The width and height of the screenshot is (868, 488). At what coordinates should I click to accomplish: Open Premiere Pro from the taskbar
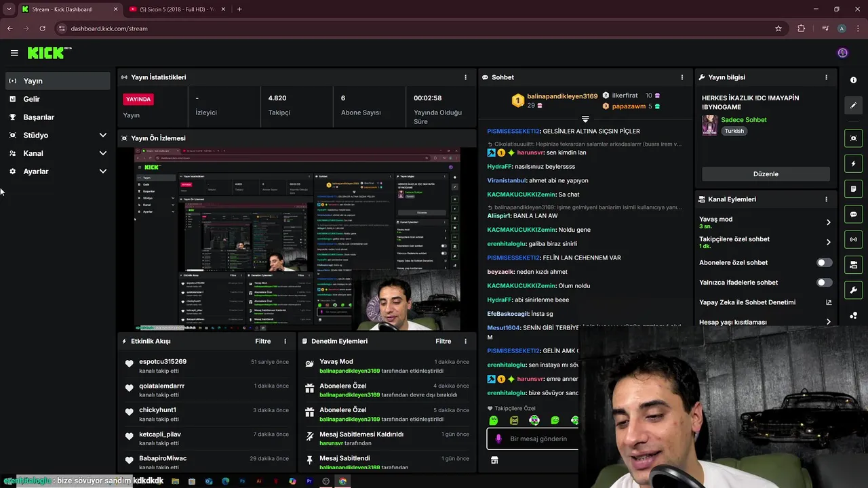click(x=309, y=481)
